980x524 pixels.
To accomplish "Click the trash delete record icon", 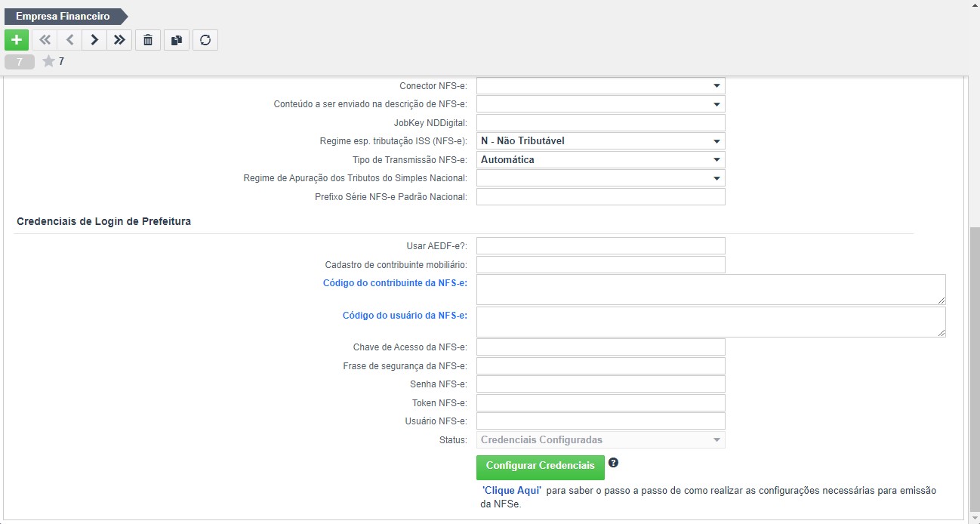I will point(148,40).
